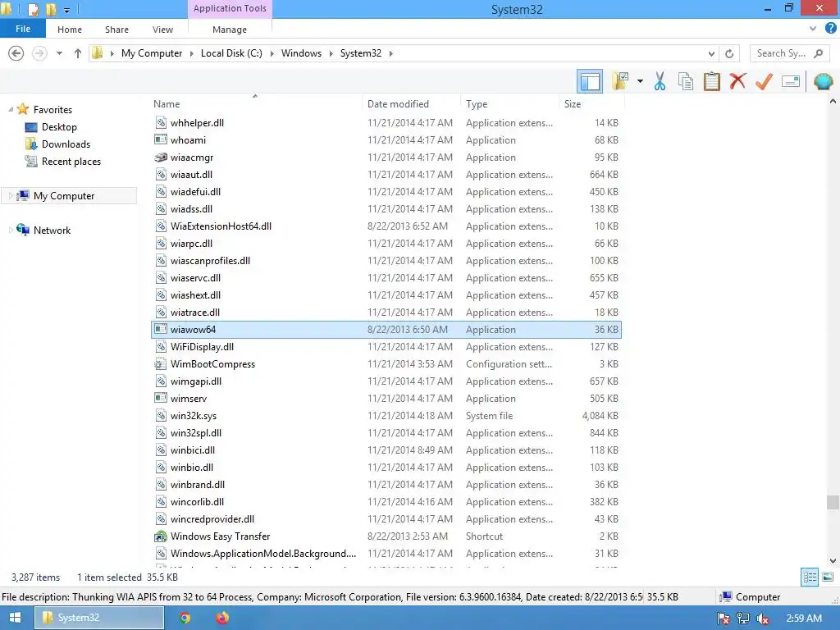Click the red X Delete icon
This screenshot has height=630, width=840.
tap(737, 81)
